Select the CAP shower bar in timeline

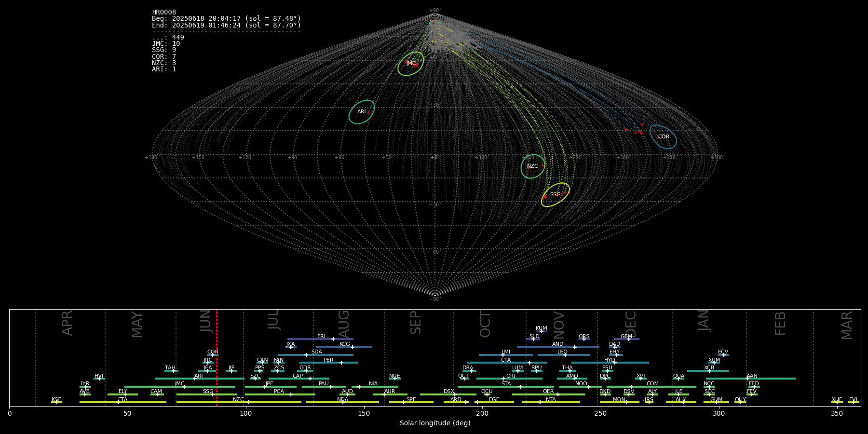click(x=299, y=379)
